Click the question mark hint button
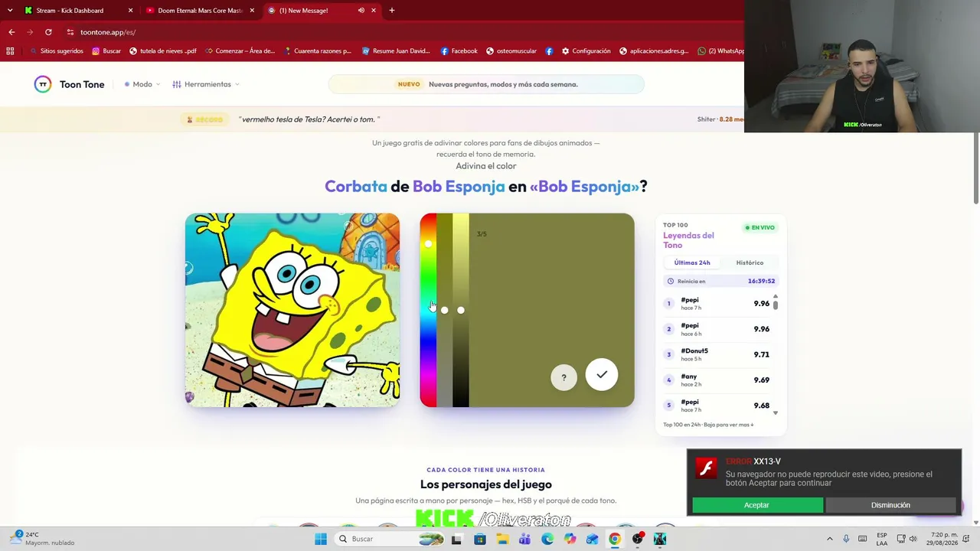 (x=563, y=377)
